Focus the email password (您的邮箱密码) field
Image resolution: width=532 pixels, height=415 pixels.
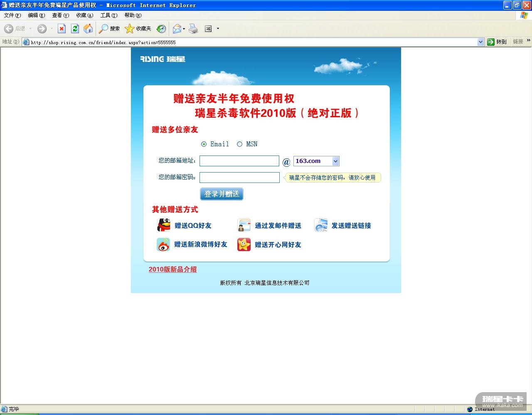pos(239,178)
